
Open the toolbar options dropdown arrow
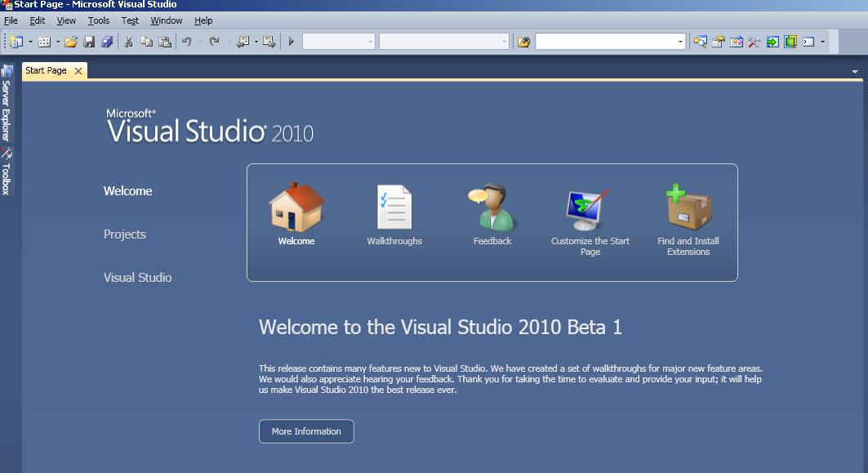(x=822, y=42)
